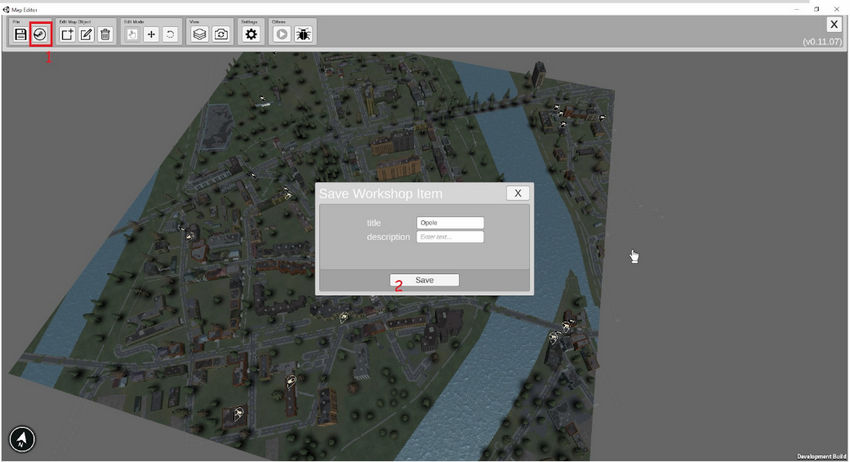This screenshot has height=462, width=850.
Task: Click the title field containing Opole
Action: [450, 223]
